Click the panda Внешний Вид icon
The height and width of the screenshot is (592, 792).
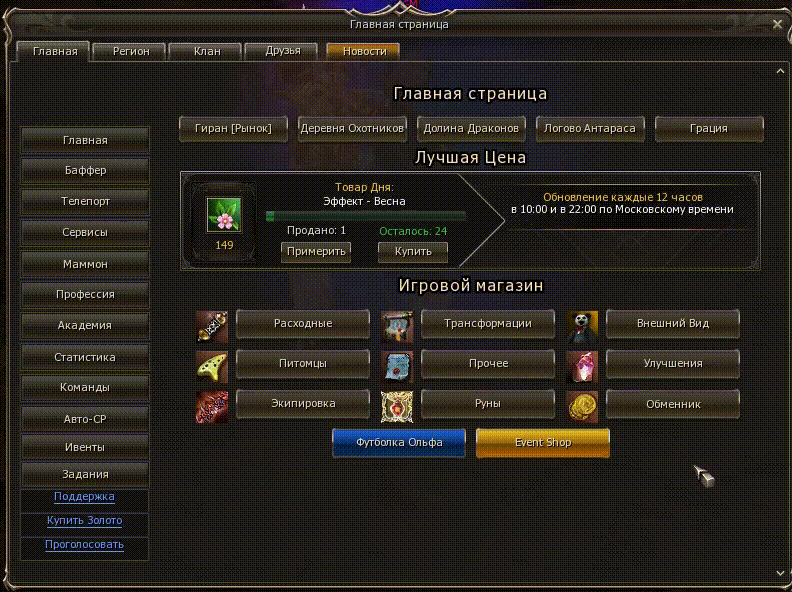(582, 327)
